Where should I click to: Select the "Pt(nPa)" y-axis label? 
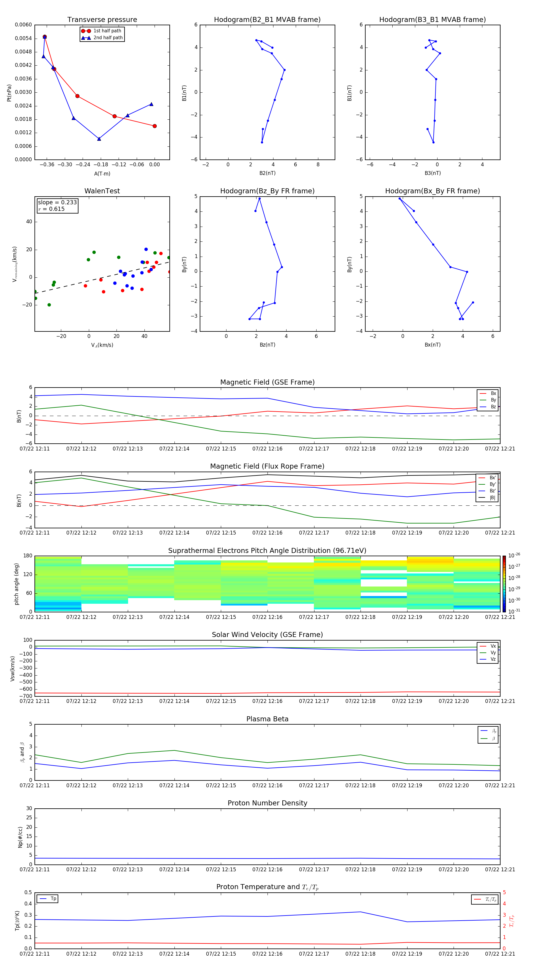tap(9, 93)
